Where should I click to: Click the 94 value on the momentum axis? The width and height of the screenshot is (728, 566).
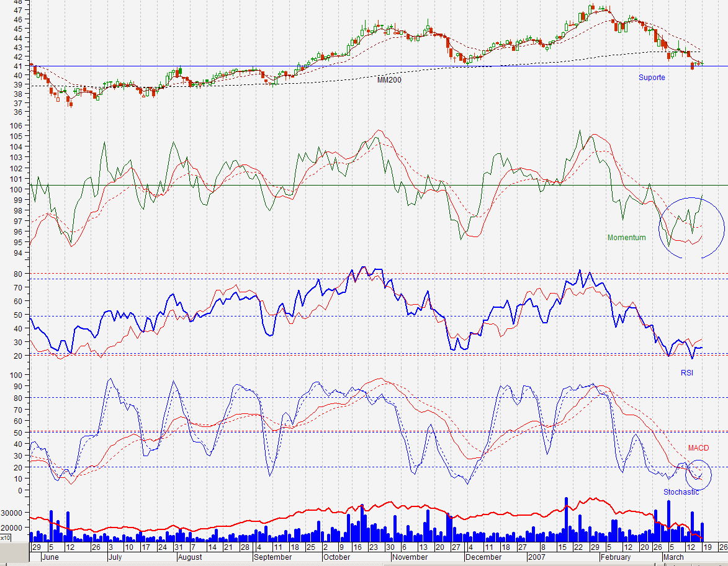pos(17,253)
